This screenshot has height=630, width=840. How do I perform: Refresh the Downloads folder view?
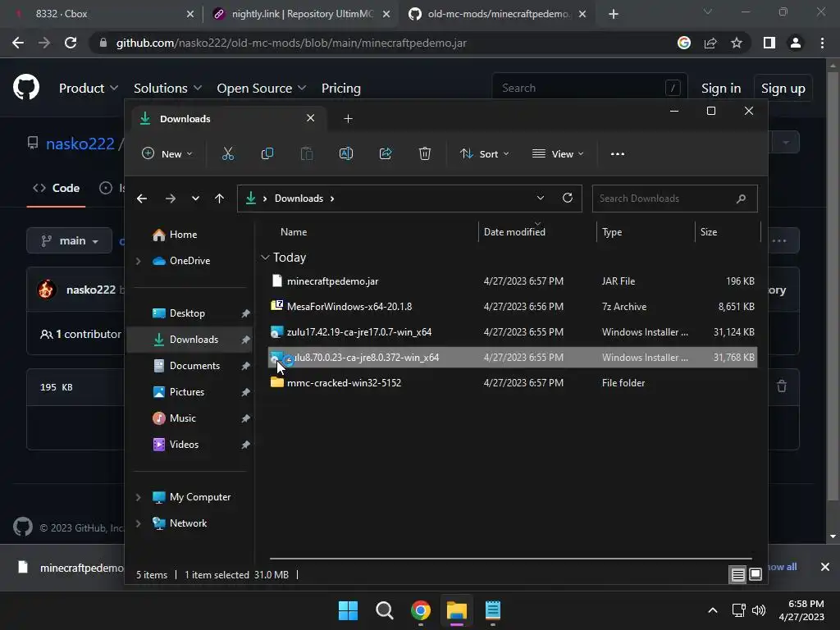click(x=568, y=199)
